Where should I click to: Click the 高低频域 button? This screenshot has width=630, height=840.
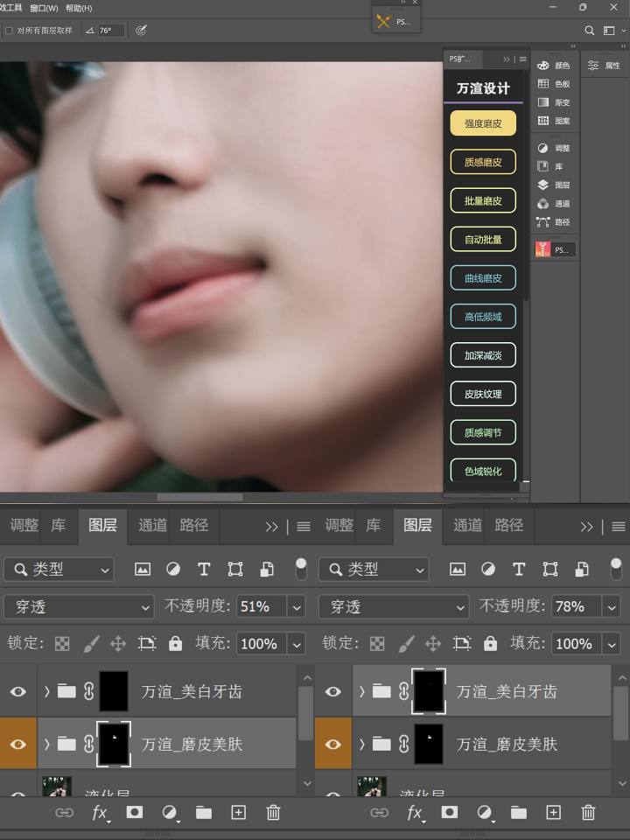point(483,317)
